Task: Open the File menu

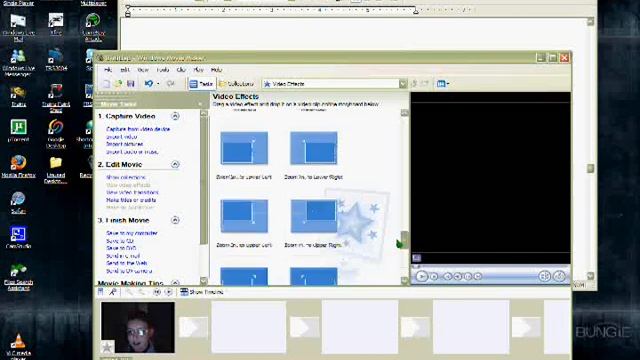Action: 108,70
